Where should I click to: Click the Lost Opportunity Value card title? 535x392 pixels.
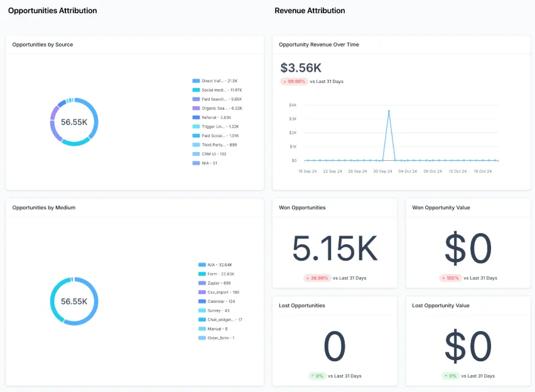(440, 305)
